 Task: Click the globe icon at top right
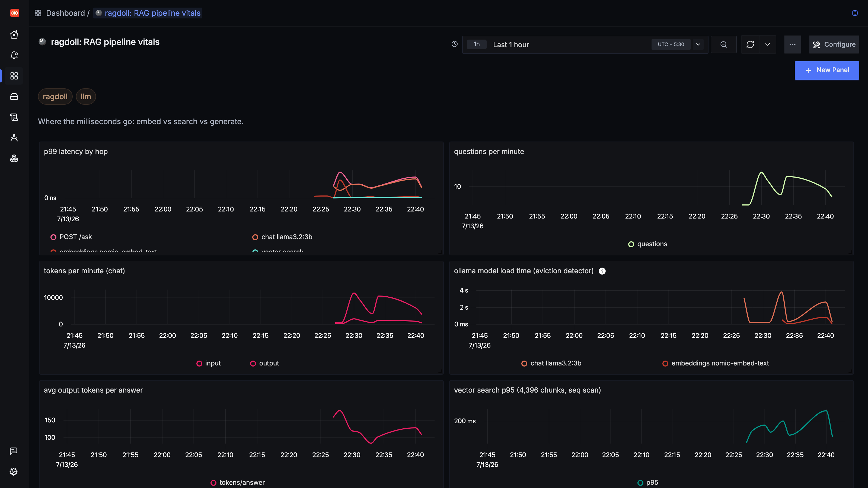[855, 13]
